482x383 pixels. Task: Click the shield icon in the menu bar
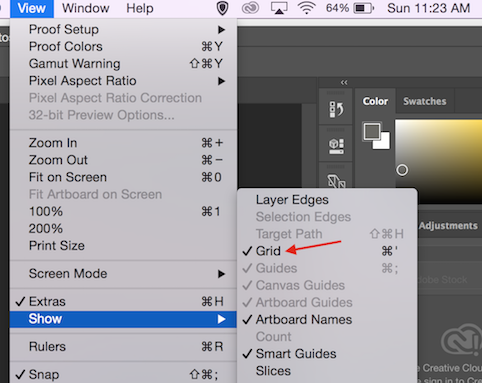(x=222, y=8)
